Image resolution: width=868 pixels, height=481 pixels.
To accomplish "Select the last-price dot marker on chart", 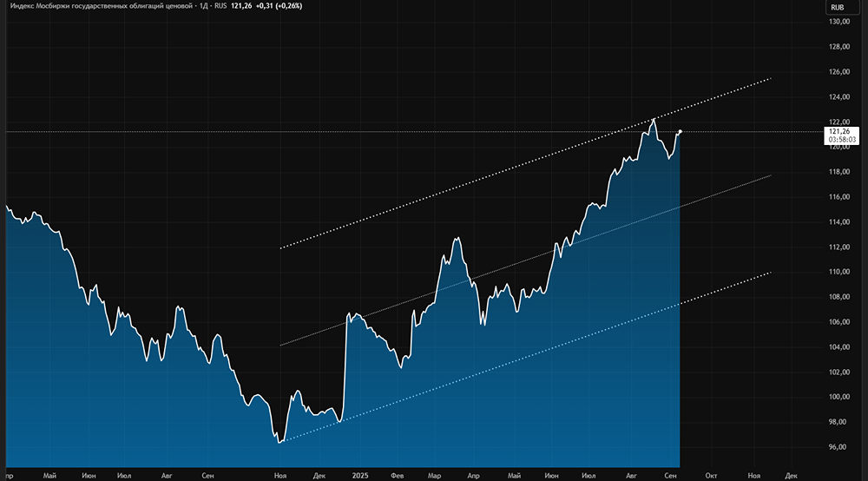I will pos(680,131).
